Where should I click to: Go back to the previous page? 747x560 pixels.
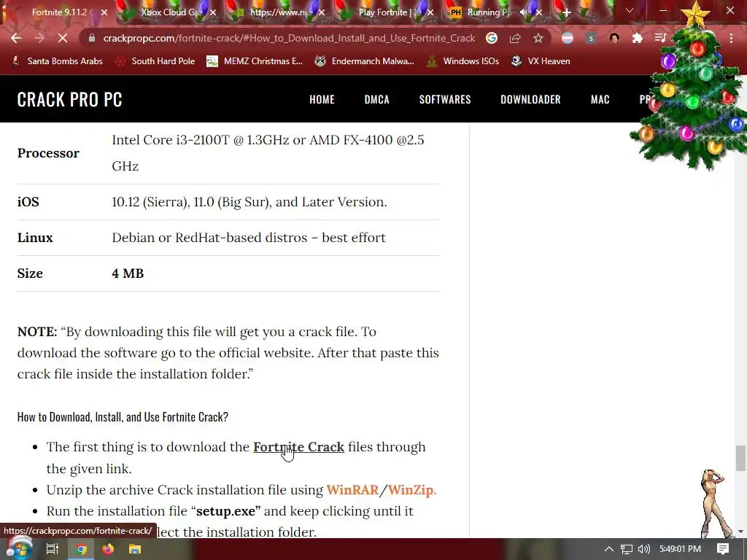(x=16, y=38)
